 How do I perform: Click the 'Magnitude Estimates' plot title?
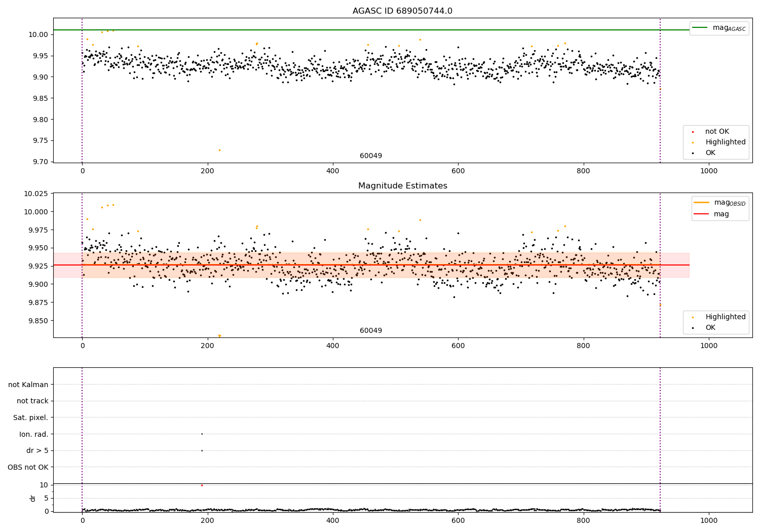(402, 186)
